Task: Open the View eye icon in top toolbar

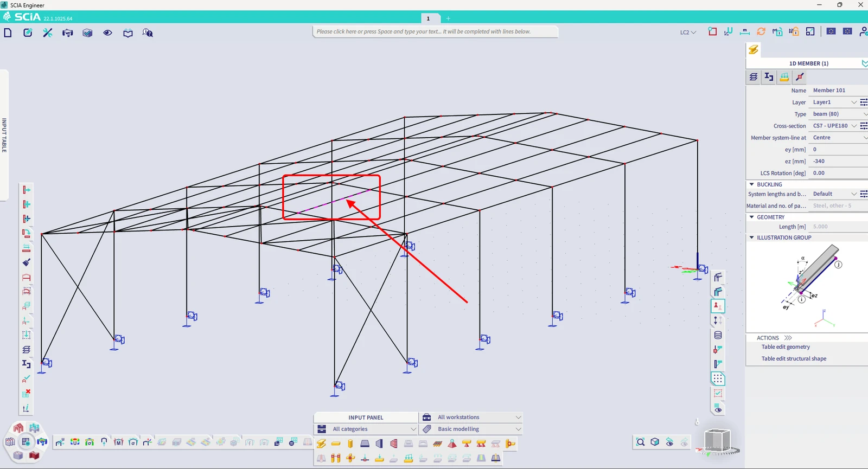Action: [107, 33]
